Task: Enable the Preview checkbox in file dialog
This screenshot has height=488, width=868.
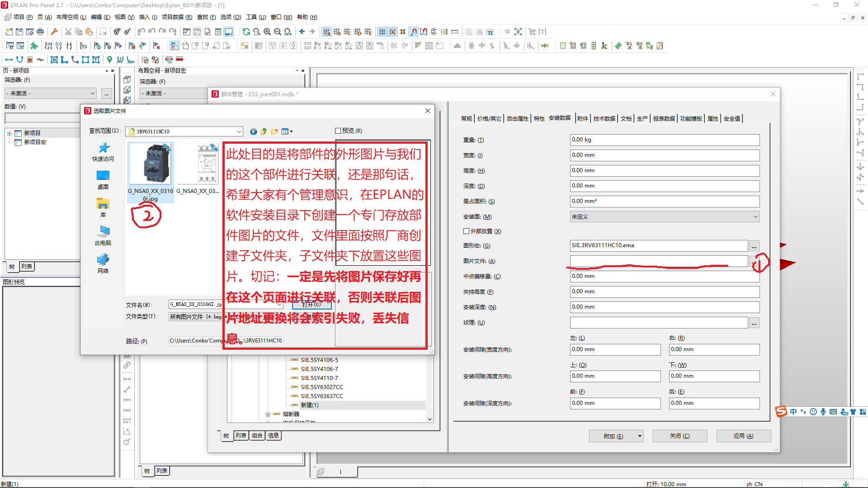Action: tap(338, 131)
